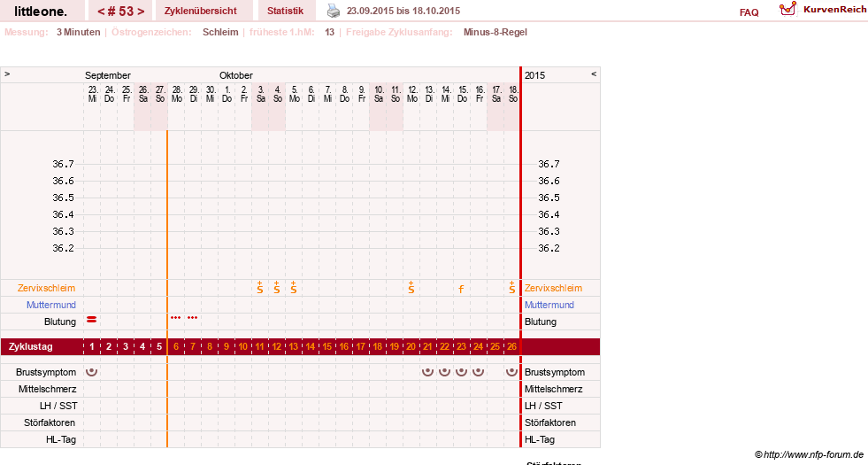
Task: Click the Oktober month label
Action: pos(236,75)
